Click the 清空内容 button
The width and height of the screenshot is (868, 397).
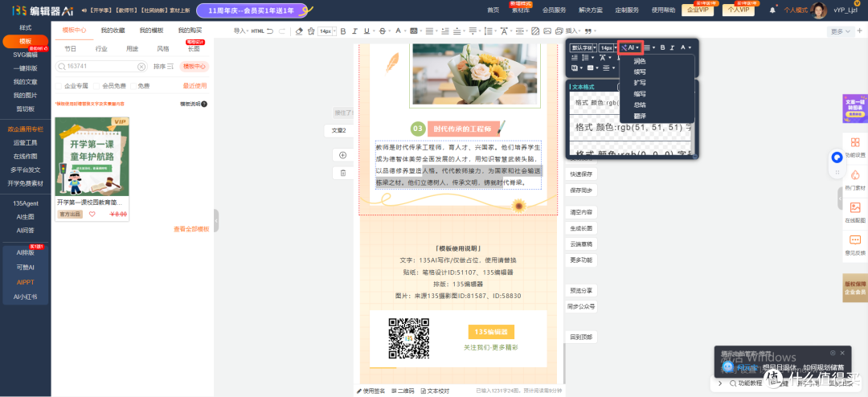tap(581, 212)
